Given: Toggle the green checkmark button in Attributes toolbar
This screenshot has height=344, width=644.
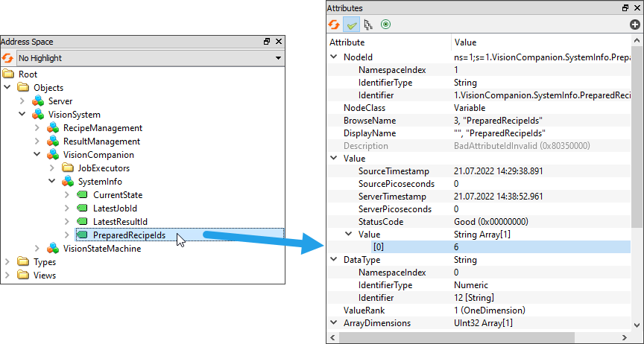Looking at the screenshot, I should (x=350, y=25).
